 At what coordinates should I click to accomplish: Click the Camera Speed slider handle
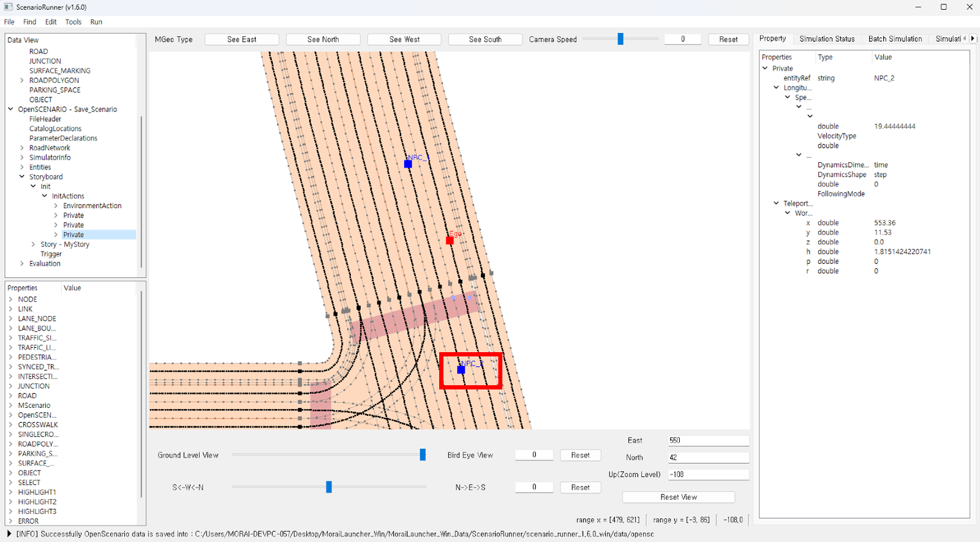pyautogui.click(x=620, y=39)
